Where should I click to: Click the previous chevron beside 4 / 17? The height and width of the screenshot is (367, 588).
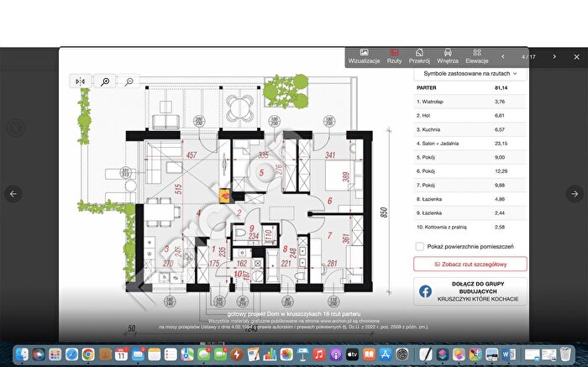click(x=503, y=56)
